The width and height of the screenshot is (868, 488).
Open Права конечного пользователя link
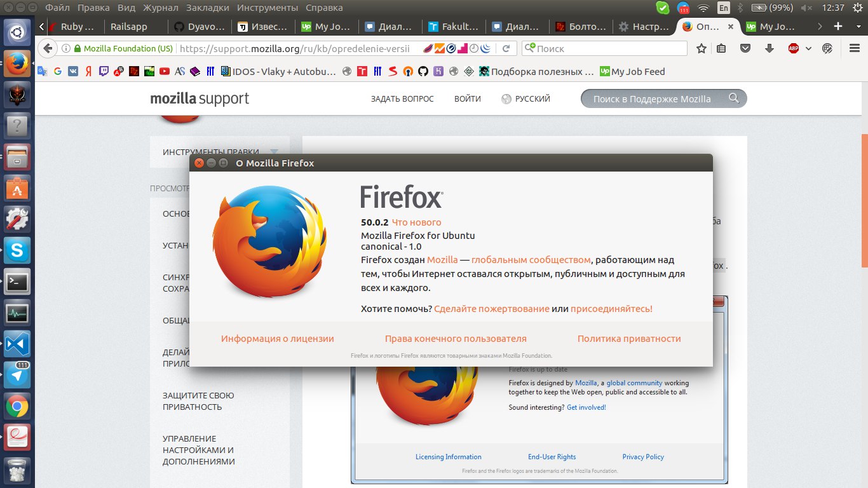coord(456,339)
